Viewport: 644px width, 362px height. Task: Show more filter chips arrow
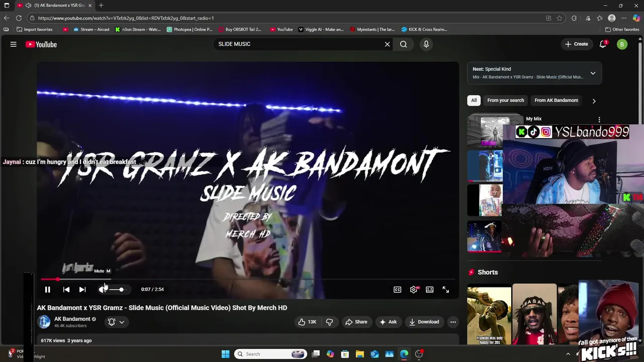[x=594, y=101]
